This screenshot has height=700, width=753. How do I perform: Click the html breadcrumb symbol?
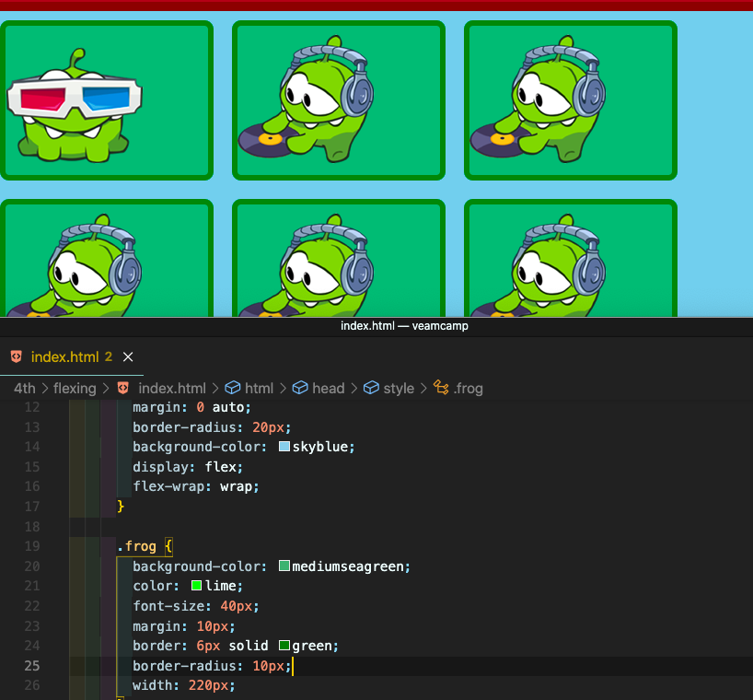(259, 388)
